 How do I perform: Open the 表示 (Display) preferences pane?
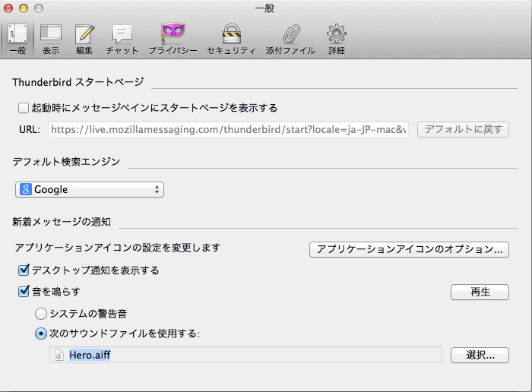tap(51, 39)
